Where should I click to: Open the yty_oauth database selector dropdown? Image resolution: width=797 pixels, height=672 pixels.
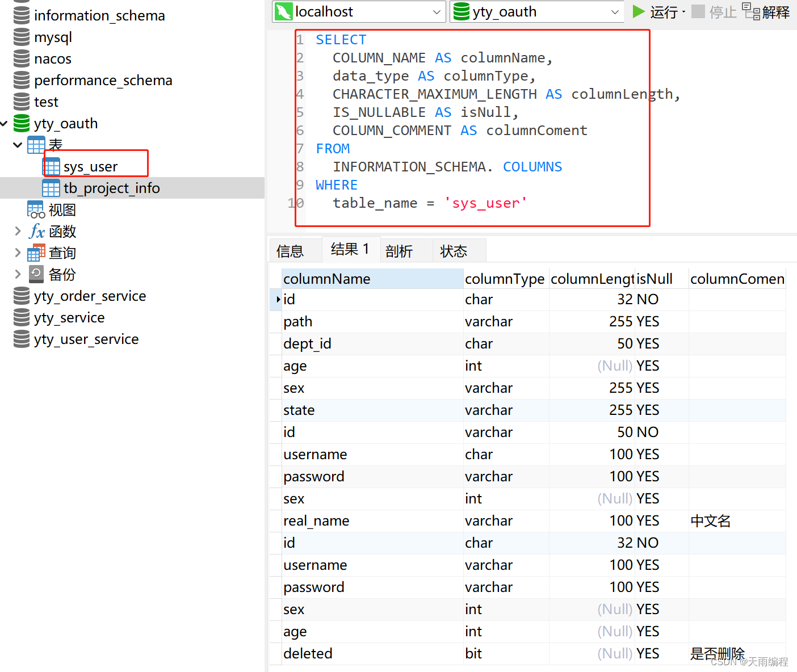point(614,11)
